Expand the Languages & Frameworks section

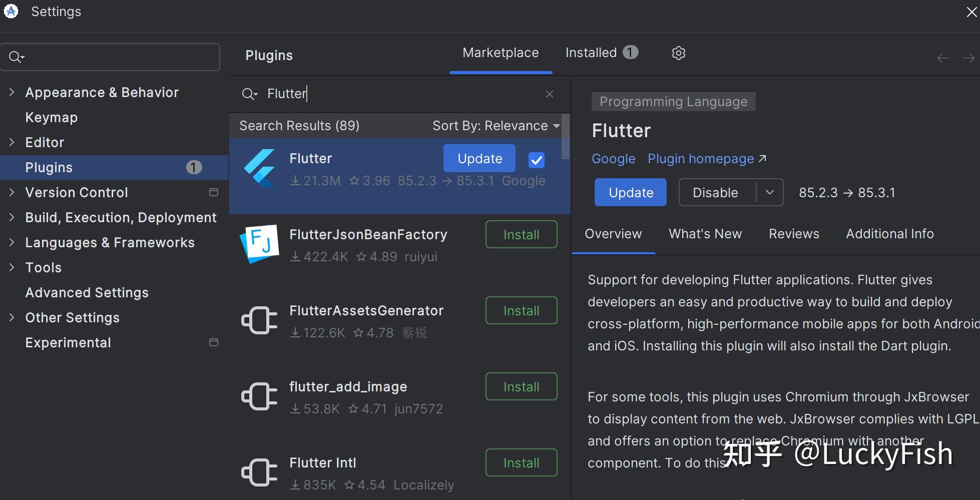12,242
